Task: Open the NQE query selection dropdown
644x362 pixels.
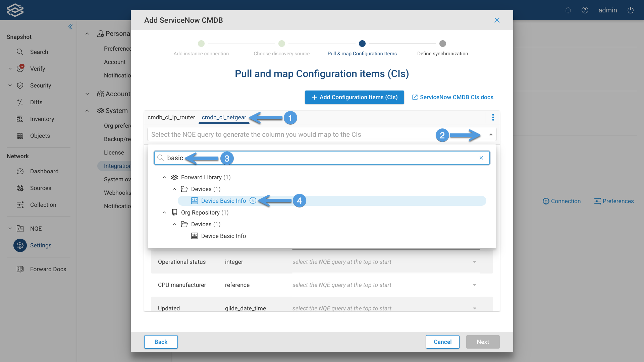Action: click(x=491, y=134)
